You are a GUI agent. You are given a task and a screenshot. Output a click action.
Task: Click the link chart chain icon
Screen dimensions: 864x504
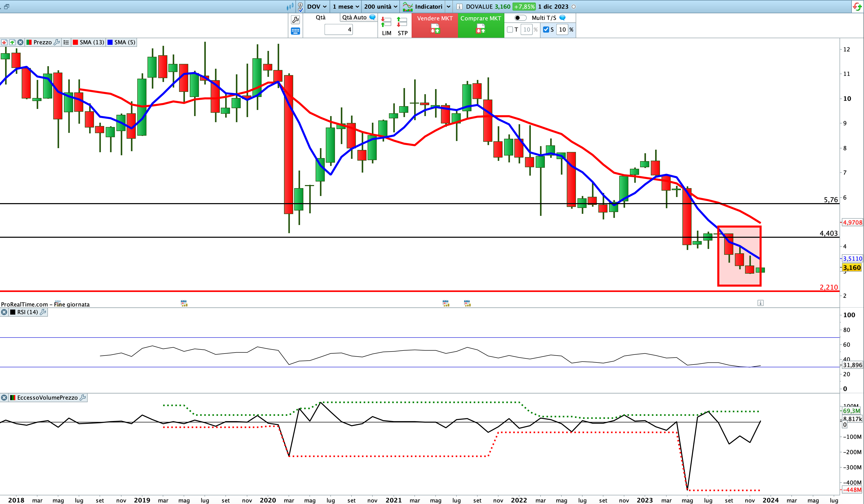click(300, 7)
